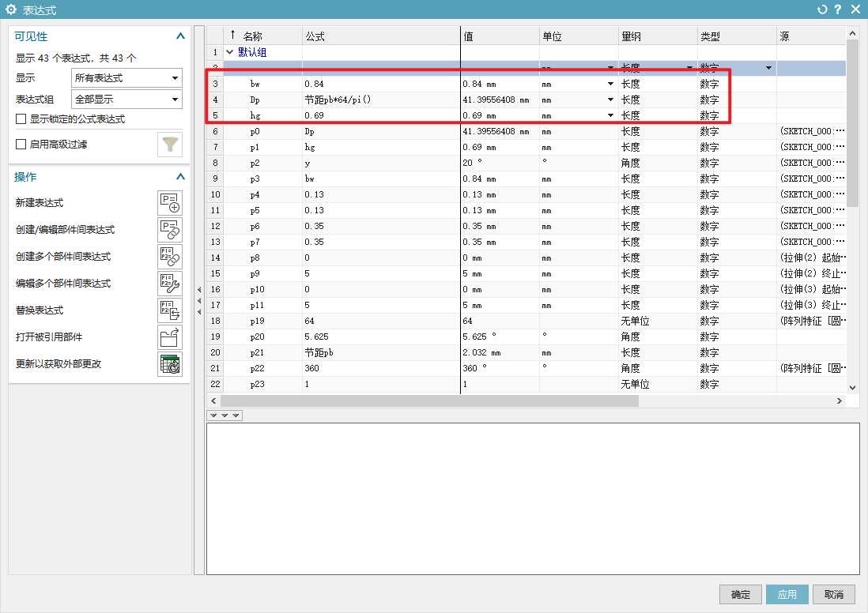This screenshot has height=613, width=868.
Task: Enable the 启用高级过滤 checkbox
Action: pos(21,145)
